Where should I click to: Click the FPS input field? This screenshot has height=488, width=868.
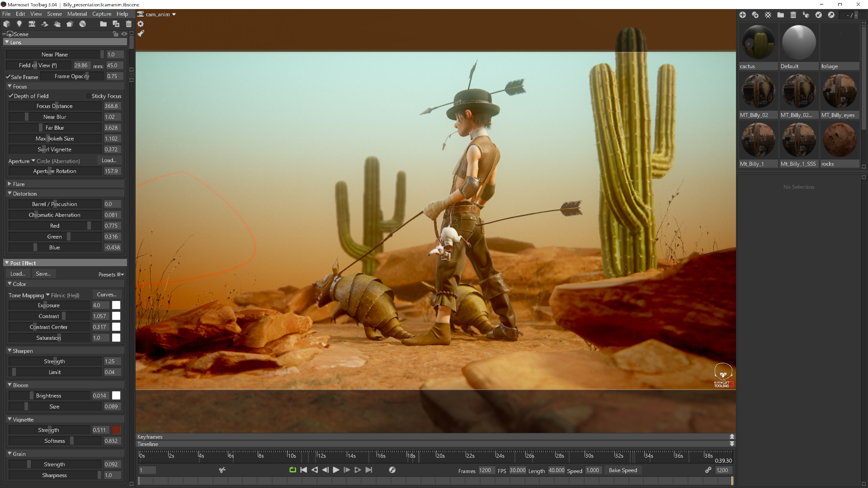click(518, 470)
